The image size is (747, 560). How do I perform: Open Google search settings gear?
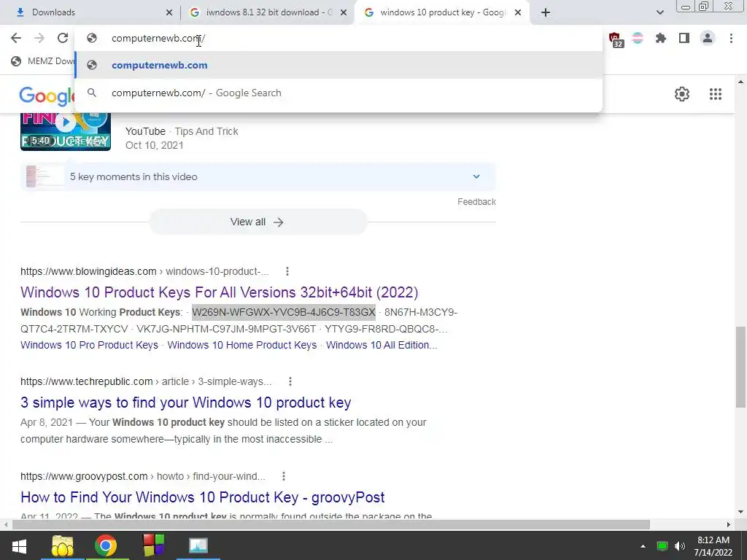(x=682, y=94)
